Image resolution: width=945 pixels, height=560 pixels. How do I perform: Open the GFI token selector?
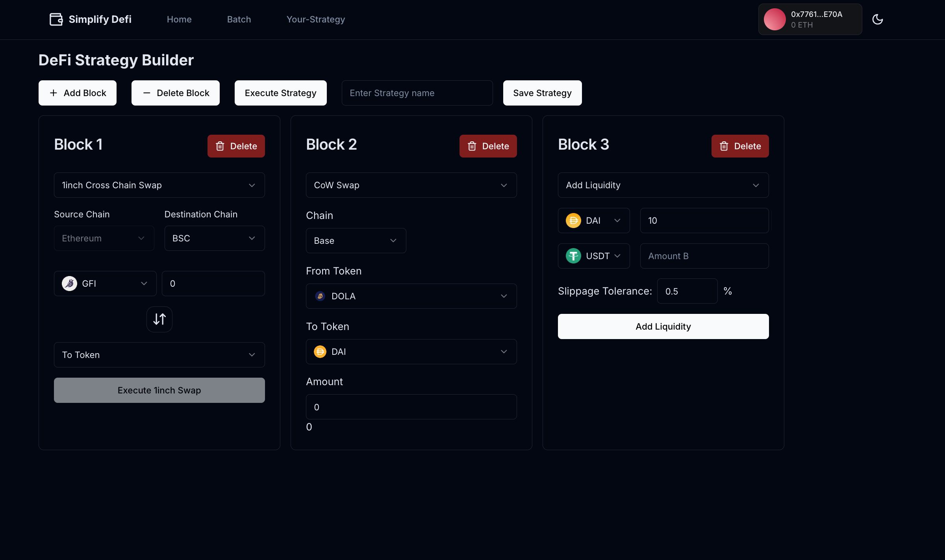(105, 284)
